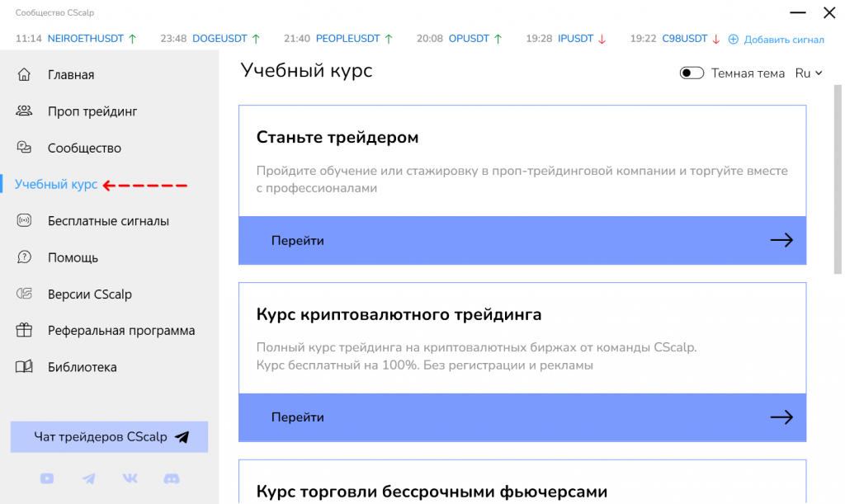Click the gift icon for Реферальная программа
The height and width of the screenshot is (504, 845).
coord(25,331)
